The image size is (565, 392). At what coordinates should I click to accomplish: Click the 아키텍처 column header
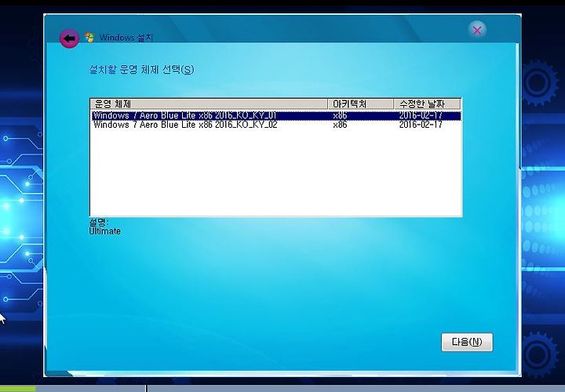[x=361, y=104]
